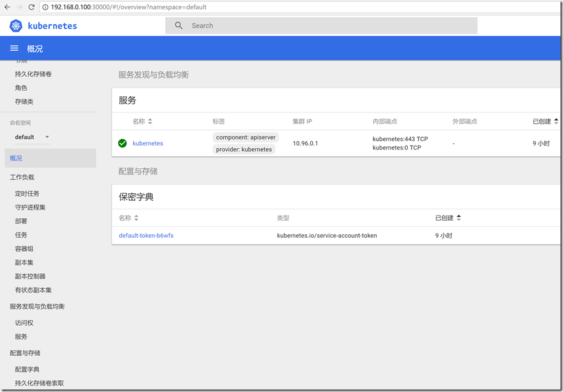Select 配置字典 in sidebar
The image size is (563, 392).
(x=27, y=369)
